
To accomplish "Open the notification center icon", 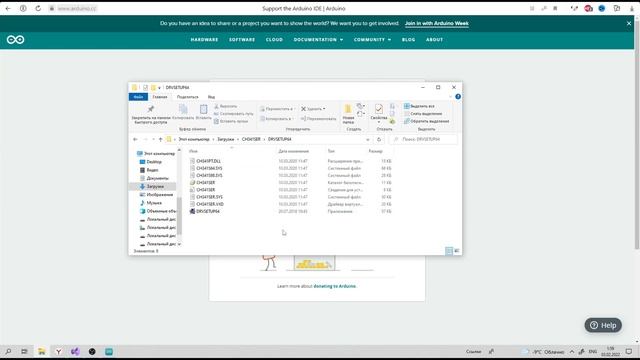I will click(629, 351).
